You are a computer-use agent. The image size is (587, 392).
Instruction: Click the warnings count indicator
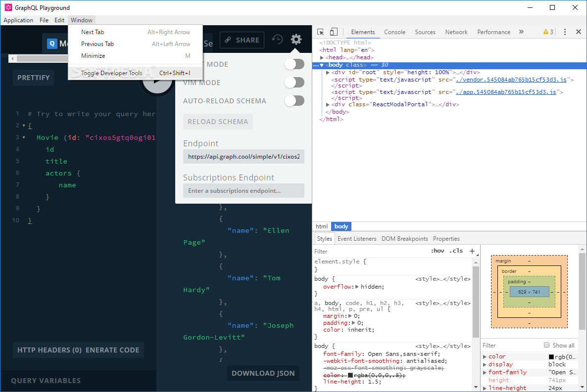[548, 32]
